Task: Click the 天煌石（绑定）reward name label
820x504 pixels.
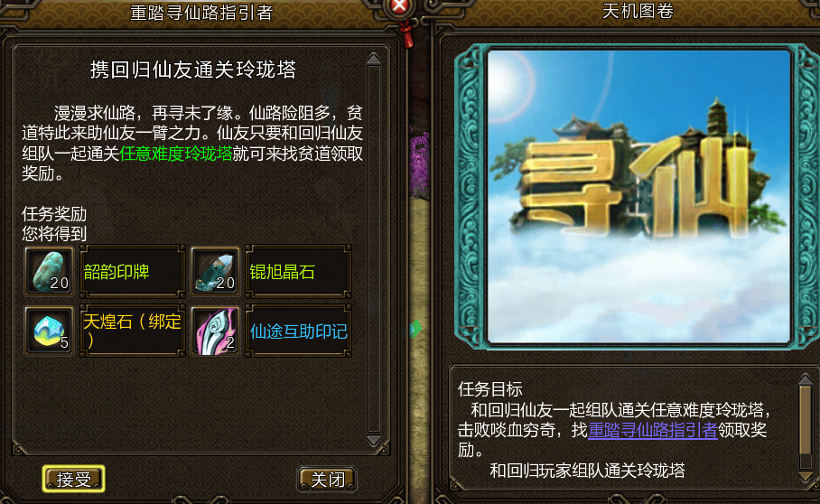Action: [132, 331]
